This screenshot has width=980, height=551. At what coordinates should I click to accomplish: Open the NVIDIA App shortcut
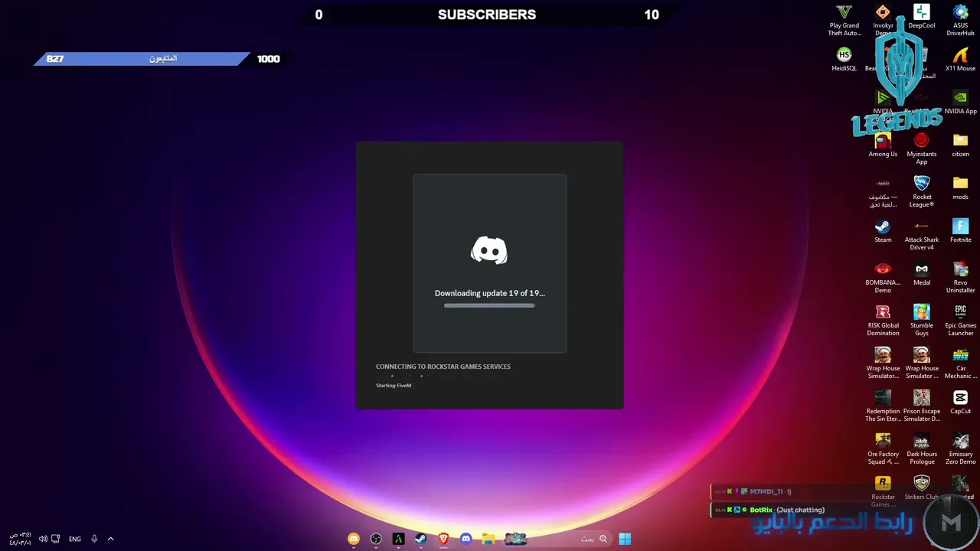click(960, 103)
